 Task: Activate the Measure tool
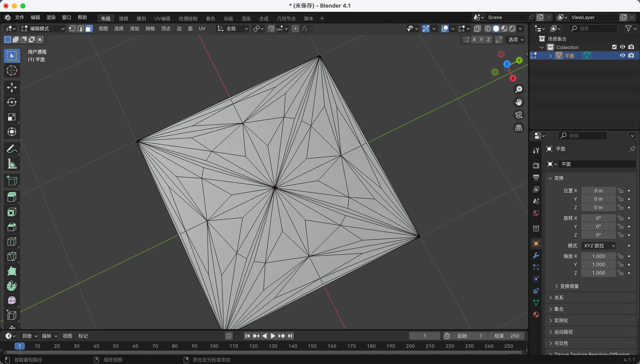point(11,164)
